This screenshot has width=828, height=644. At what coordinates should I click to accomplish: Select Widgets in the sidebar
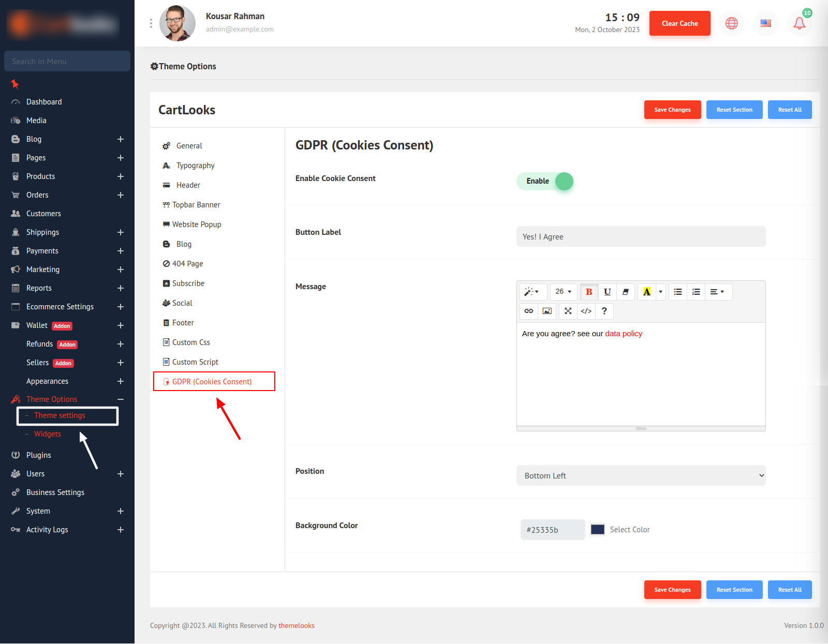[48, 434]
